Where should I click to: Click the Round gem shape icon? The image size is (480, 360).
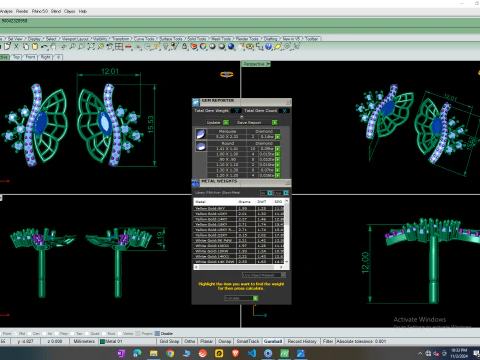[201, 146]
